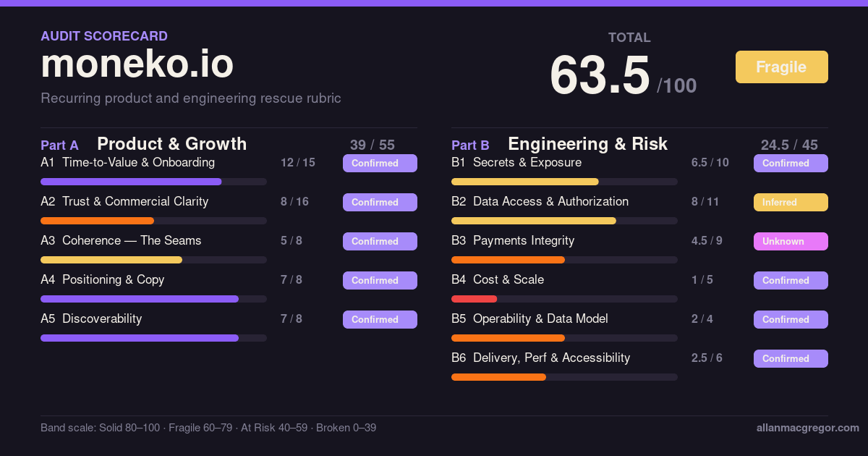This screenshot has width=868, height=456.
Task: Select the 1 / 5 score value
Action: coord(702,279)
